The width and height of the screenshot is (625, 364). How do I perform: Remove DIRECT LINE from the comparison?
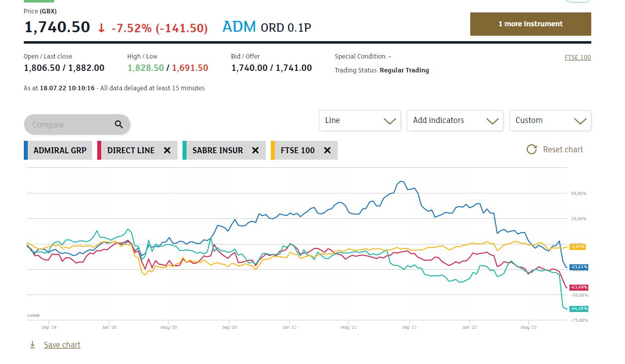tap(167, 150)
